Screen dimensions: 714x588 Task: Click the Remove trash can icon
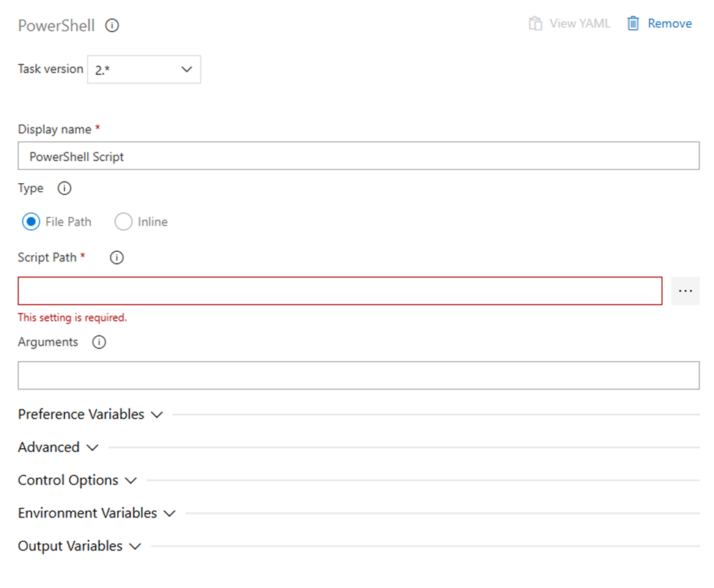(x=633, y=23)
